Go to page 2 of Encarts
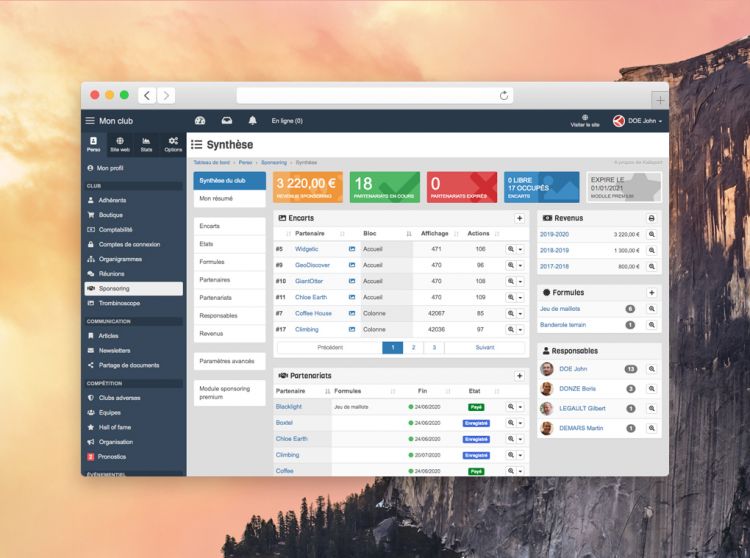This screenshot has height=558, width=750. tap(413, 348)
